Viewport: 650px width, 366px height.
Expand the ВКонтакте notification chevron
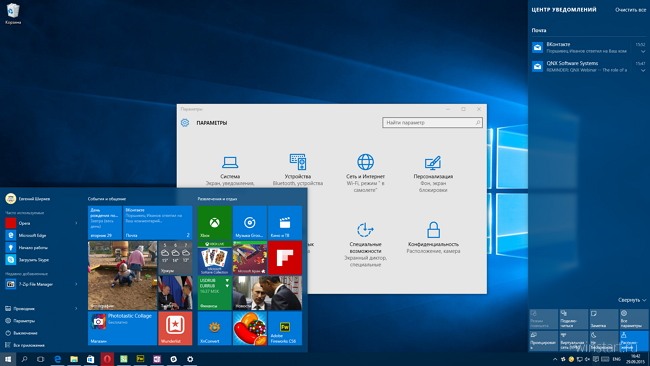[x=643, y=51]
